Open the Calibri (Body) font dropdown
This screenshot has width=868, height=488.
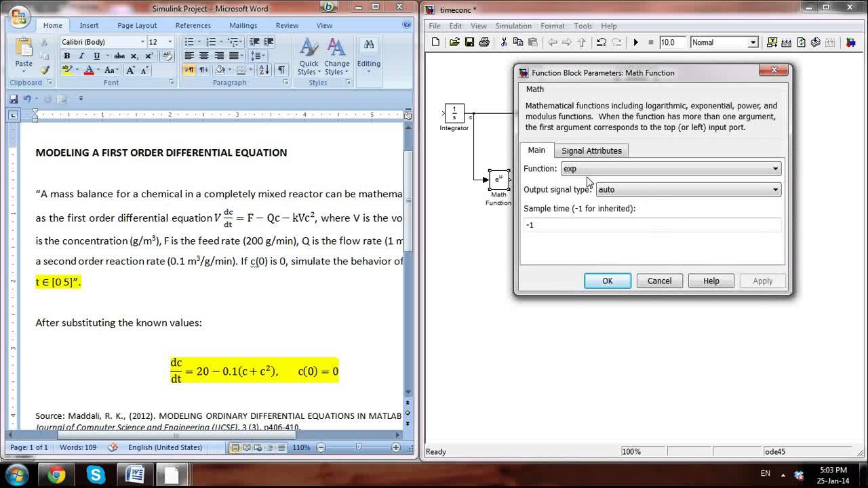click(142, 42)
